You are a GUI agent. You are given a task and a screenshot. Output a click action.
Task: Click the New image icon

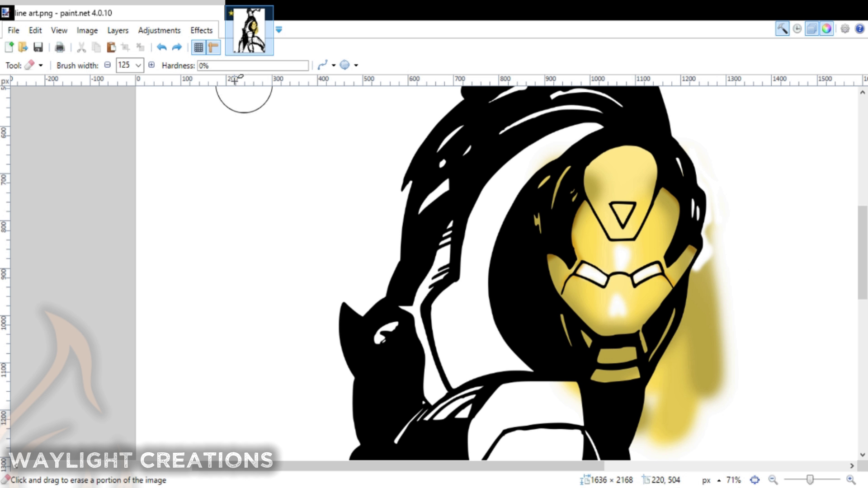coord(9,47)
